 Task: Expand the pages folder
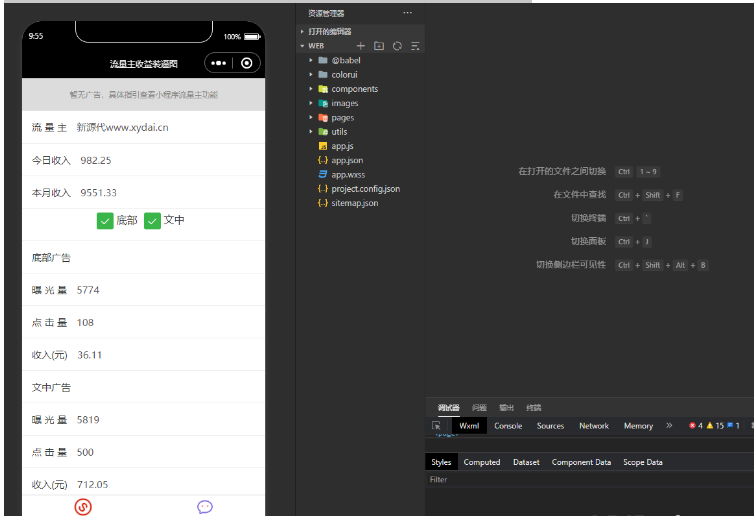[x=342, y=118]
